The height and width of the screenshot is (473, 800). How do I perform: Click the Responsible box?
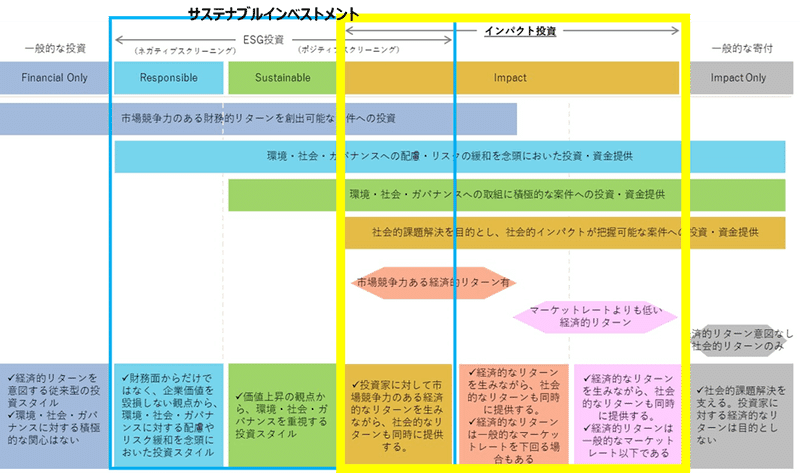coord(168,78)
